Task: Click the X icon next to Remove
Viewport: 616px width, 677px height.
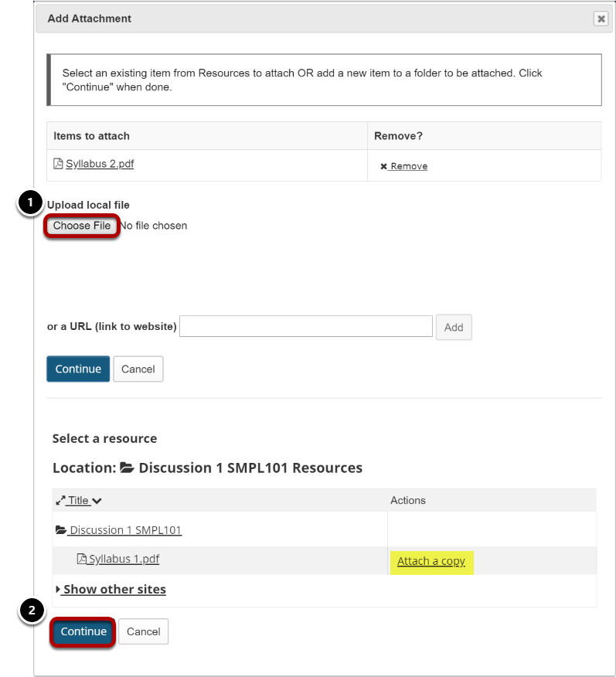Action: click(383, 166)
